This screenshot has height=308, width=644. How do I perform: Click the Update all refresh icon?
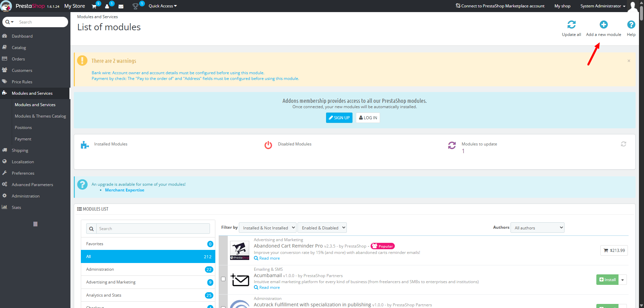click(571, 25)
